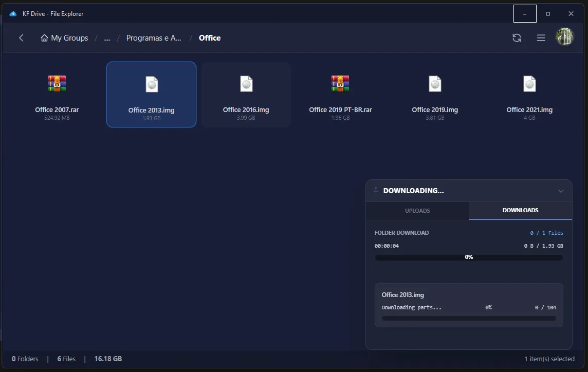588x372 pixels.
Task: Click the refresh icon in header
Action: click(x=517, y=38)
